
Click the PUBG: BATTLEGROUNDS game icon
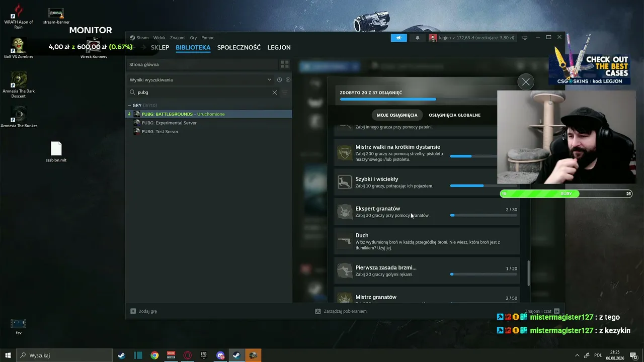pos(137,114)
